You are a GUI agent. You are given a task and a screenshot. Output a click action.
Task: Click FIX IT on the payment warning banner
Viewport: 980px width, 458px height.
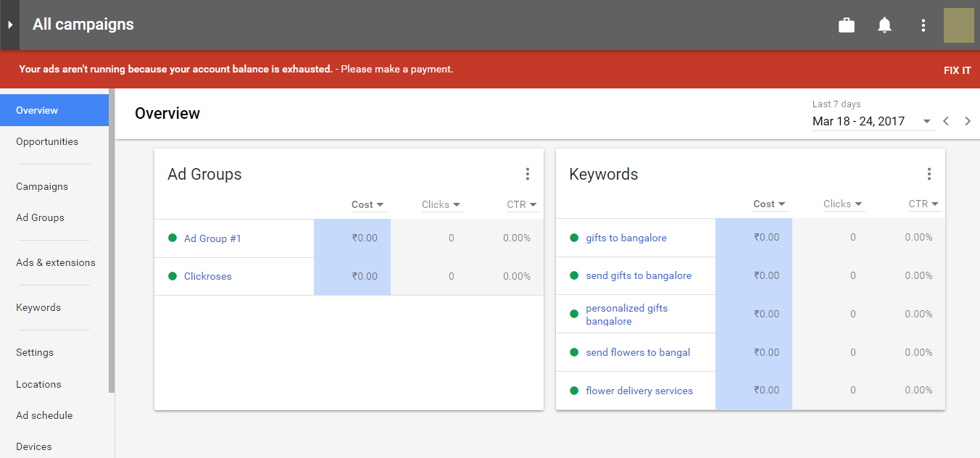coord(958,70)
